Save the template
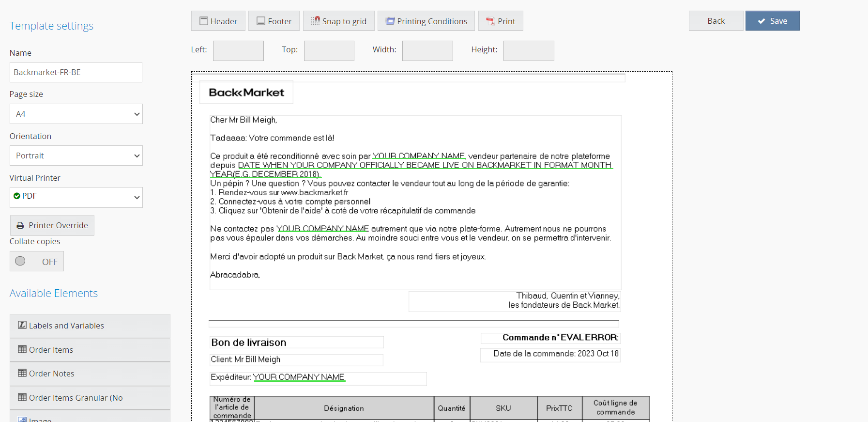 [772, 21]
